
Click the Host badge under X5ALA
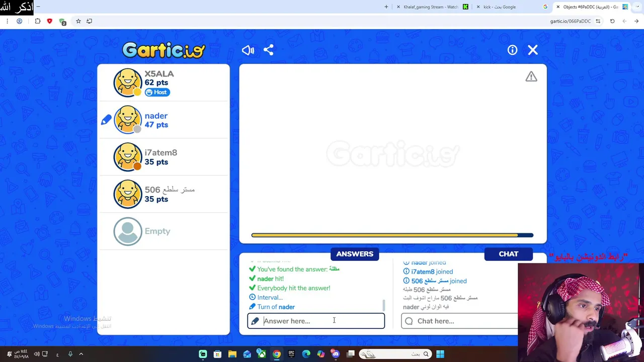(x=157, y=92)
